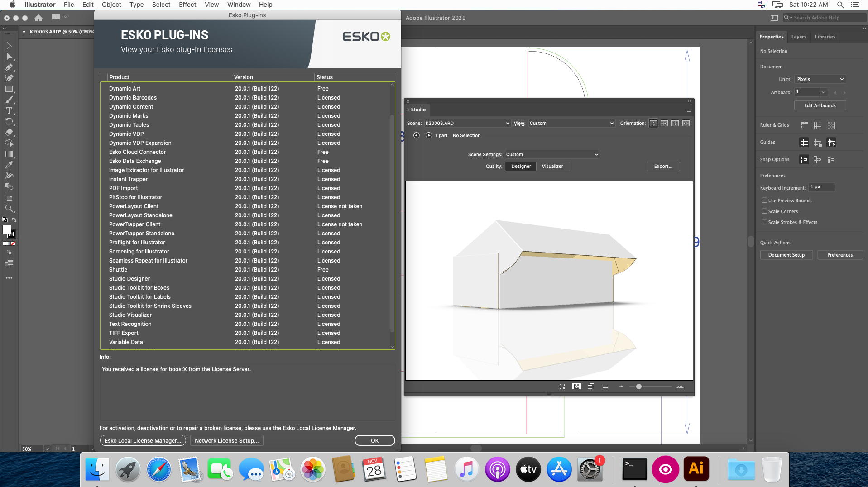Select the Rotate tool
The height and width of the screenshot is (487, 868).
tap(9, 121)
